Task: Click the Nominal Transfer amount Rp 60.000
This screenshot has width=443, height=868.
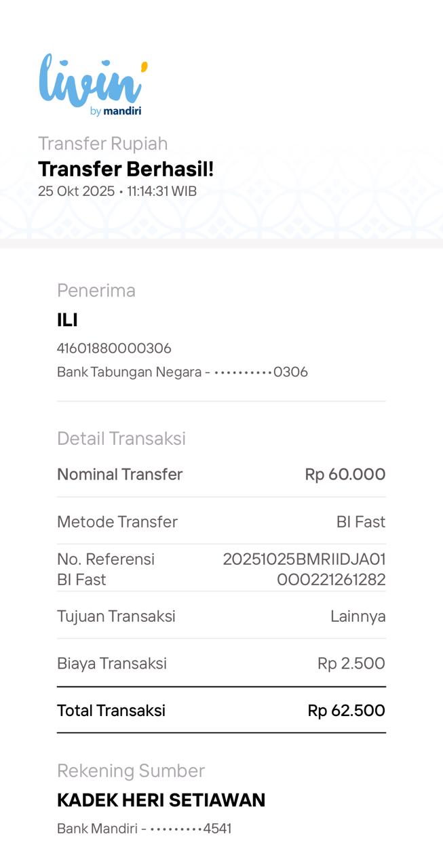Action: coord(345,475)
